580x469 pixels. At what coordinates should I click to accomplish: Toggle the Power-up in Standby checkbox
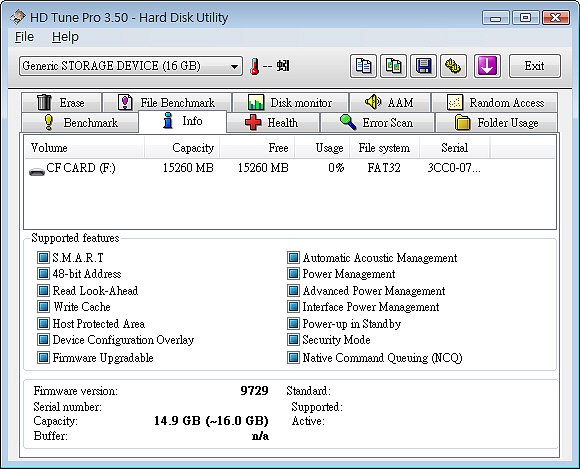click(x=293, y=323)
